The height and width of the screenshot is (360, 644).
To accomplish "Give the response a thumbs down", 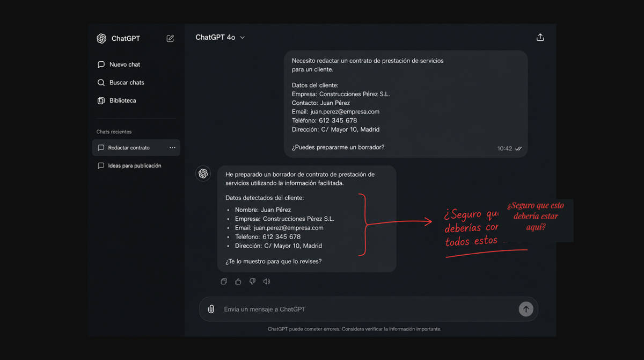I will 252,282.
